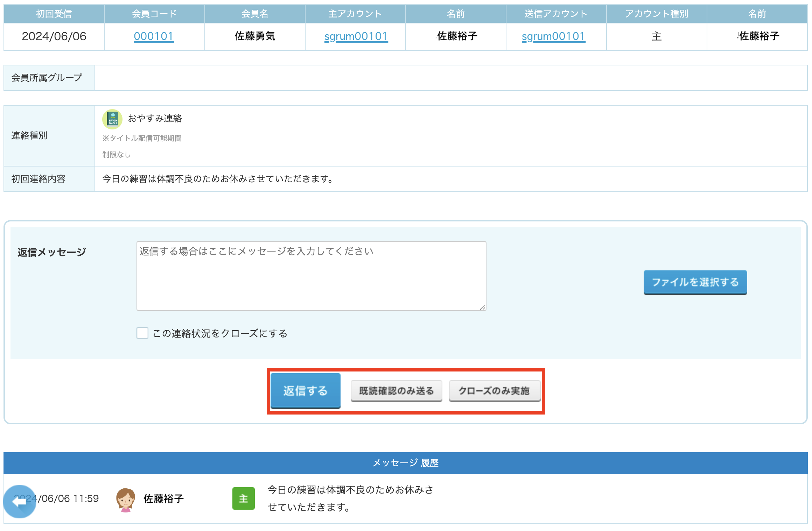The width and height of the screenshot is (812, 531).
Task: Click 佐藤裕子's avatar in message history
Action: [125, 500]
